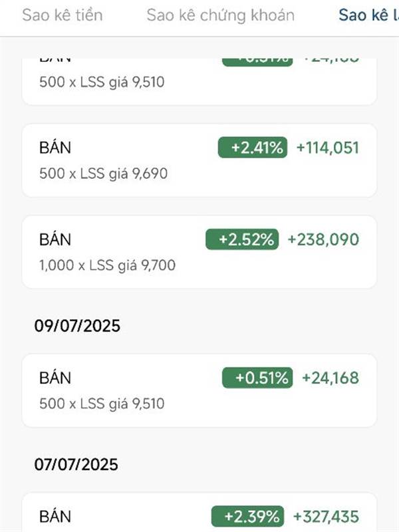The width and height of the screenshot is (399, 532).
Task: Tap the +2.41% profit badge
Action: click(253, 148)
